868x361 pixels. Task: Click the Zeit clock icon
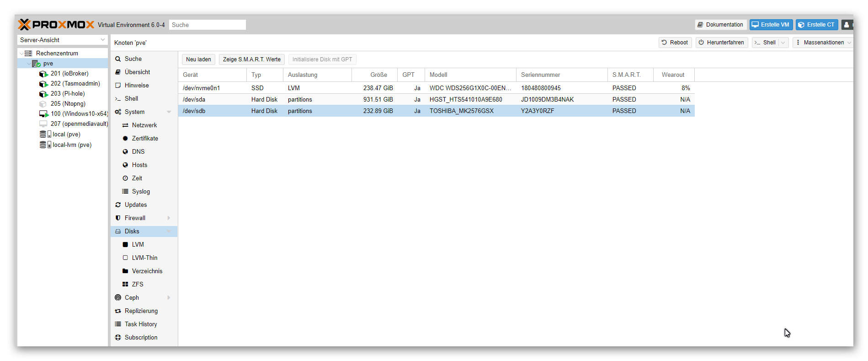pos(125,178)
